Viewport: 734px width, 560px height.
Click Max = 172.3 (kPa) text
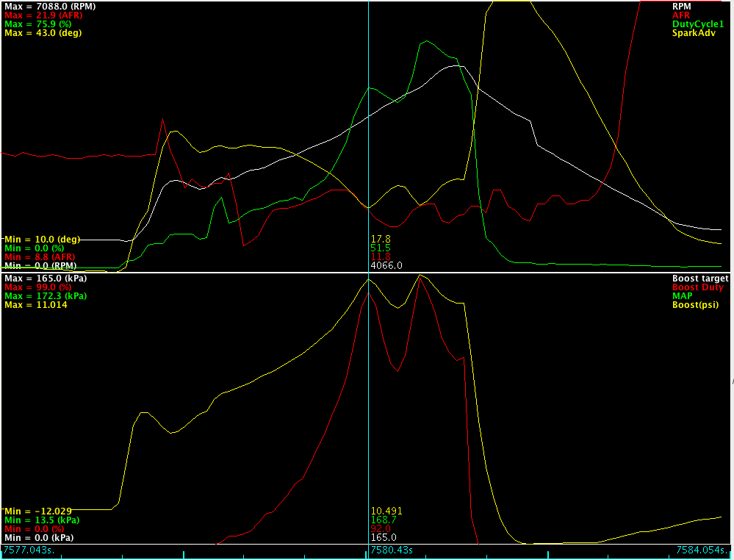46,296
